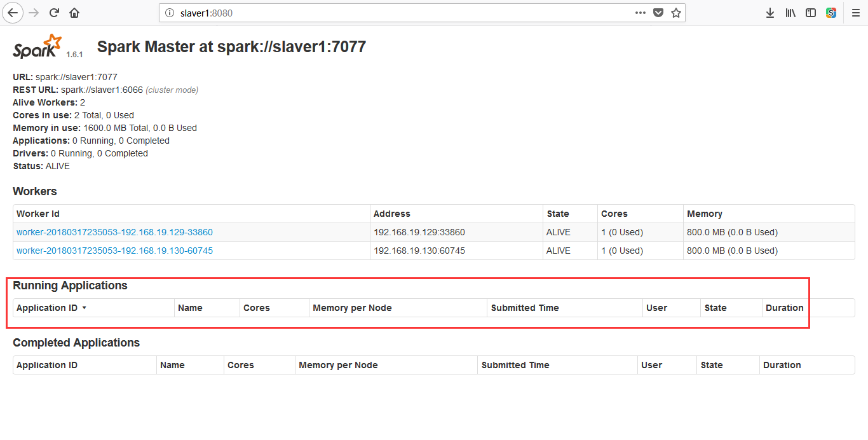The width and height of the screenshot is (868, 440).
Task: Sort Running Applications by Application ID arrow
Action: (84, 308)
